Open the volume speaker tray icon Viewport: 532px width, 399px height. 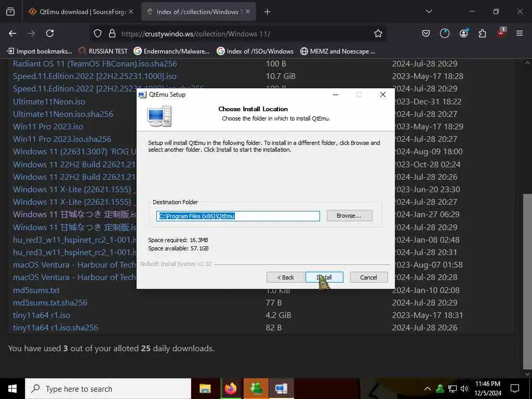(x=464, y=389)
